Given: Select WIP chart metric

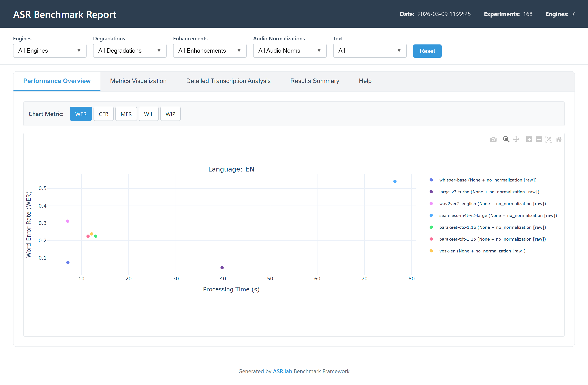Looking at the screenshot, I should coord(170,114).
